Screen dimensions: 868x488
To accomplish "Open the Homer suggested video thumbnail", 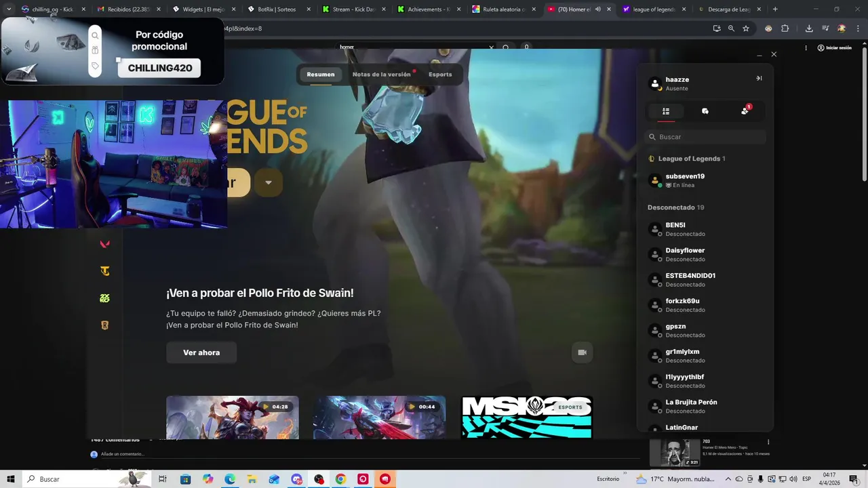I will (675, 453).
